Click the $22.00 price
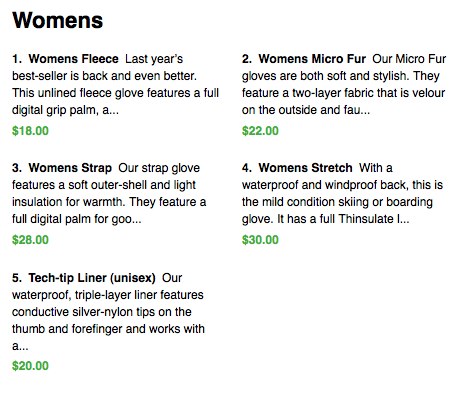The image size is (466, 410). point(260,131)
